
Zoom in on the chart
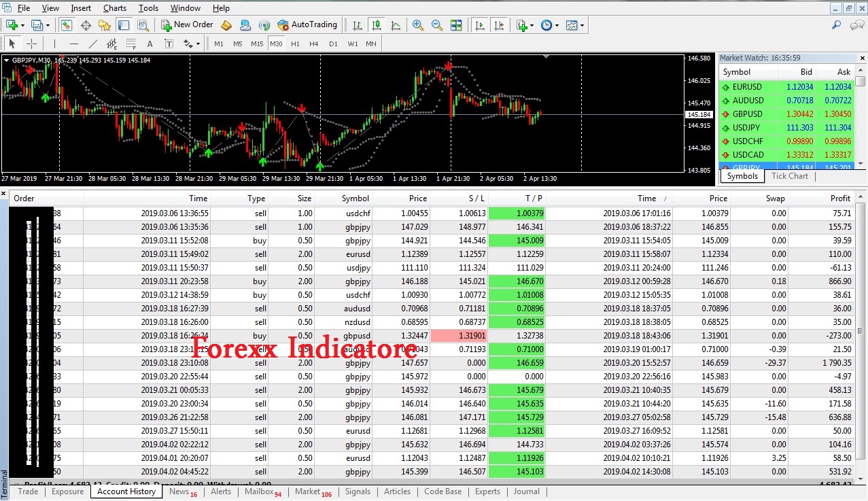417,25
